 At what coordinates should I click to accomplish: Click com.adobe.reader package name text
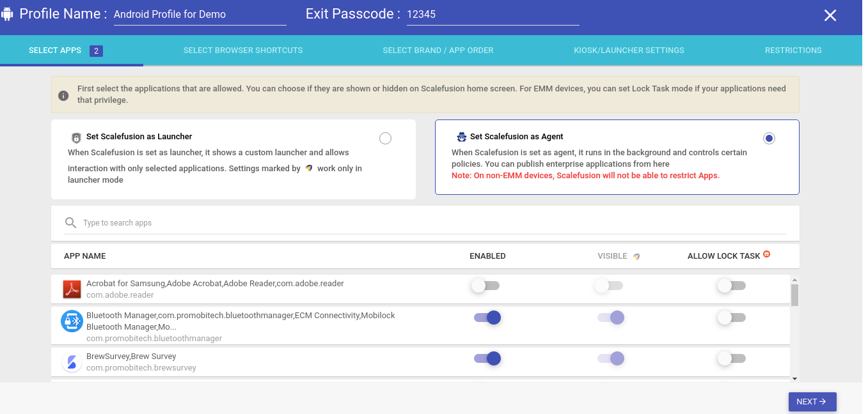pos(120,295)
